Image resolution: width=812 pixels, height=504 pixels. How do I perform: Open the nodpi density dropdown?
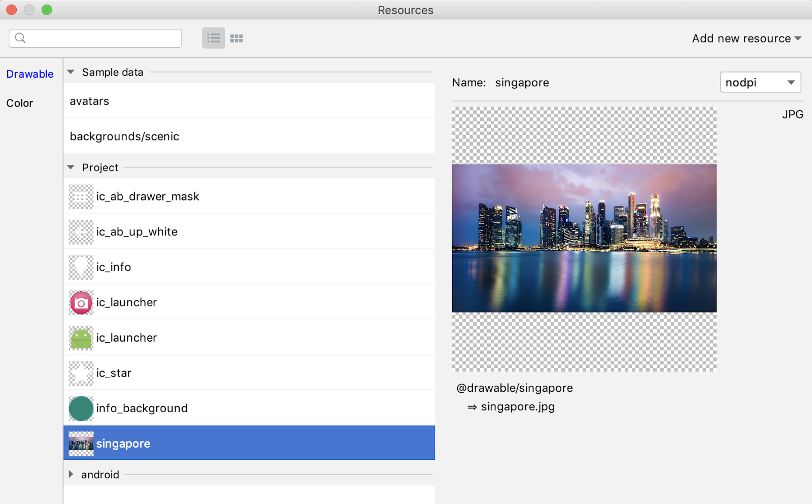click(760, 82)
